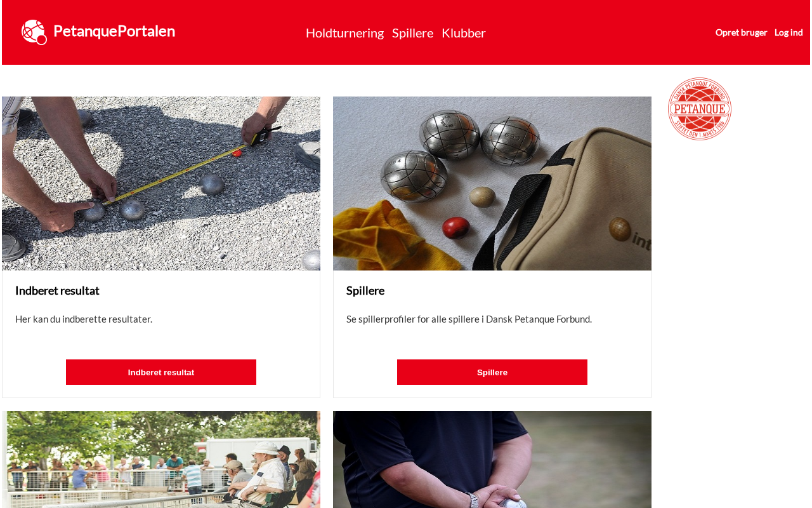Select the Opret bruger link
The height and width of the screenshot is (508, 812).
click(x=741, y=32)
